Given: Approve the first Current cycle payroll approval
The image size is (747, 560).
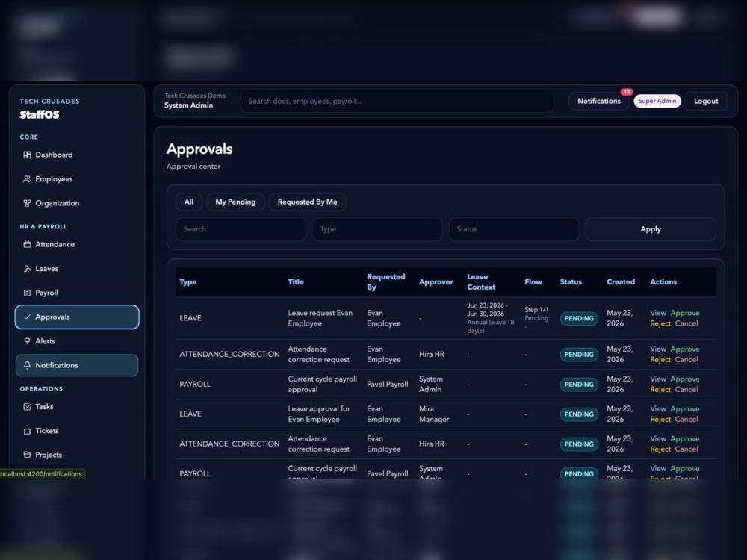Looking at the screenshot, I should tap(684, 379).
